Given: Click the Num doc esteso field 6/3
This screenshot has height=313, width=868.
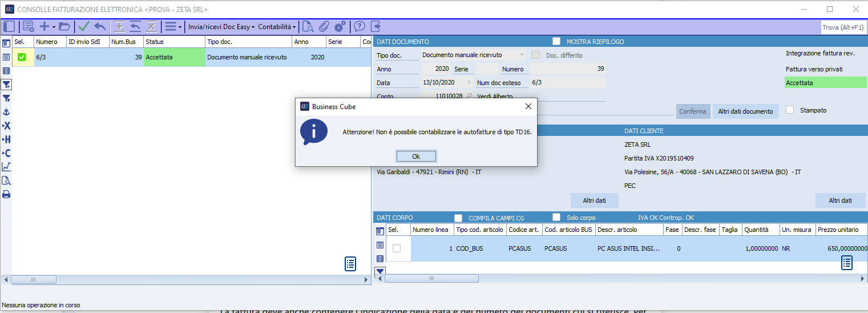Looking at the screenshot, I should tap(568, 82).
